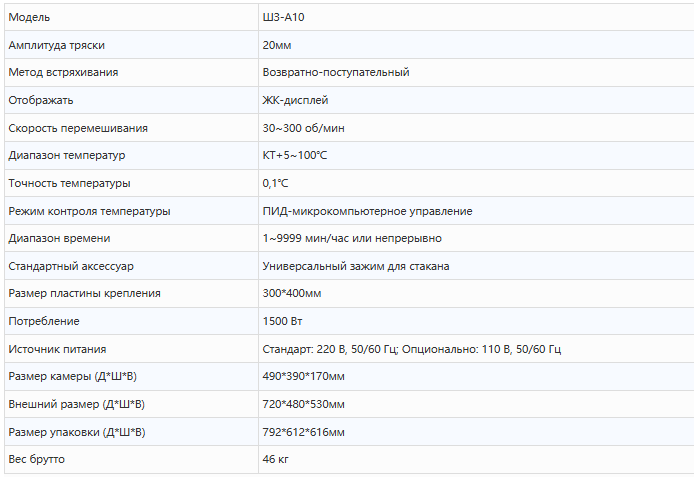Viewport: 694px width, 477px height.
Task: Select the '30~300 об/мин' speed value
Action: tap(303, 128)
